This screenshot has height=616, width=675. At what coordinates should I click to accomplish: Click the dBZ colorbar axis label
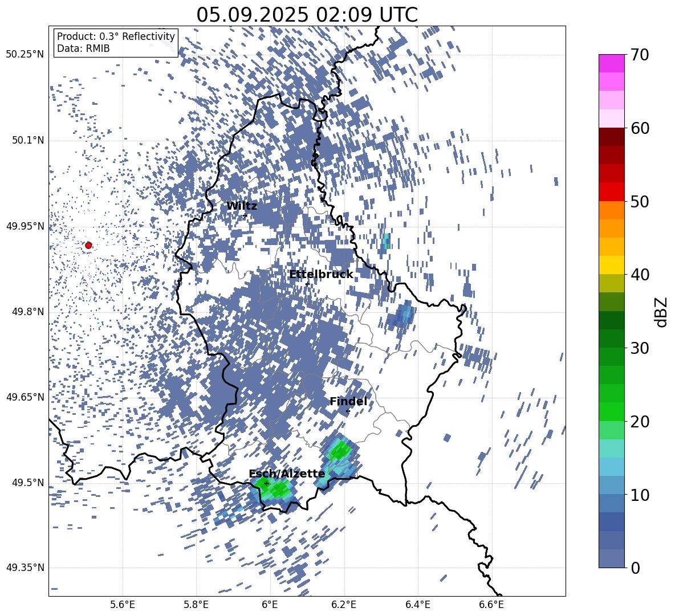pyautogui.click(x=661, y=312)
